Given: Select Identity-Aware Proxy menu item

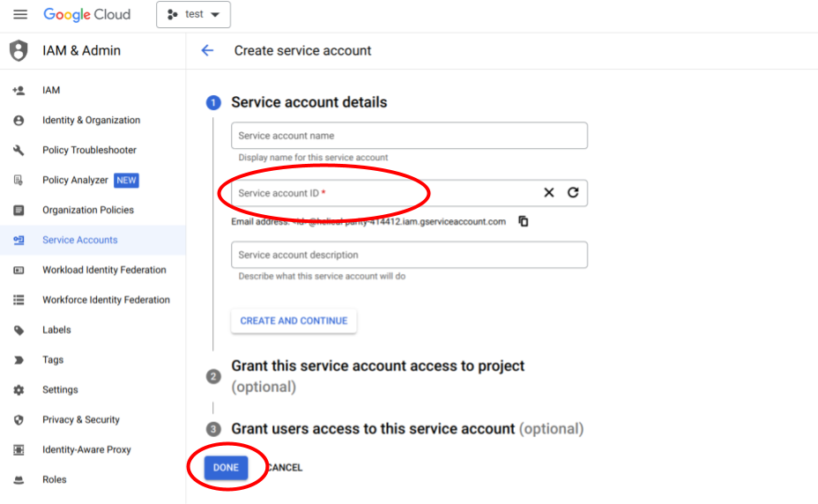Looking at the screenshot, I should 86,450.
